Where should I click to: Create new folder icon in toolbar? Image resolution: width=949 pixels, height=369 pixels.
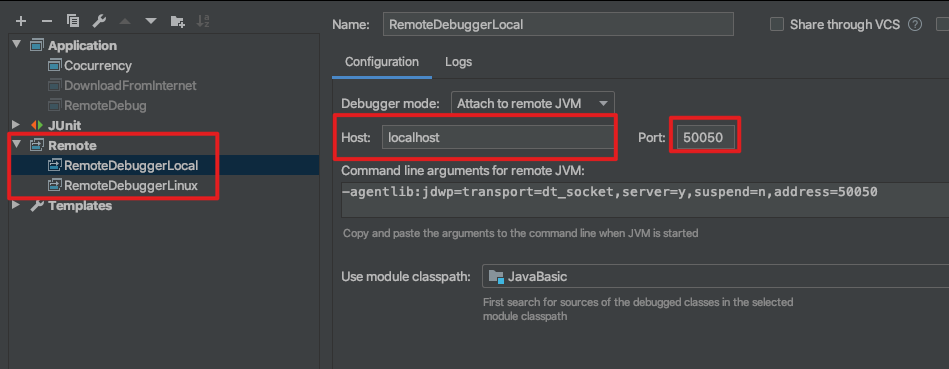click(177, 22)
